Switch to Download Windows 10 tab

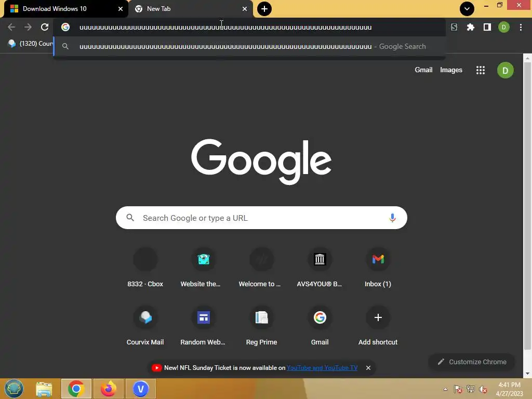point(66,9)
